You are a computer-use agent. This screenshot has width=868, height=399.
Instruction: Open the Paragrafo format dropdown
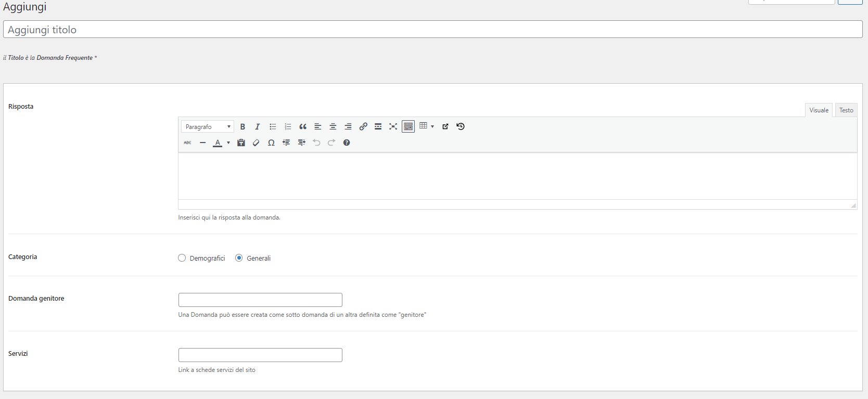tap(208, 126)
